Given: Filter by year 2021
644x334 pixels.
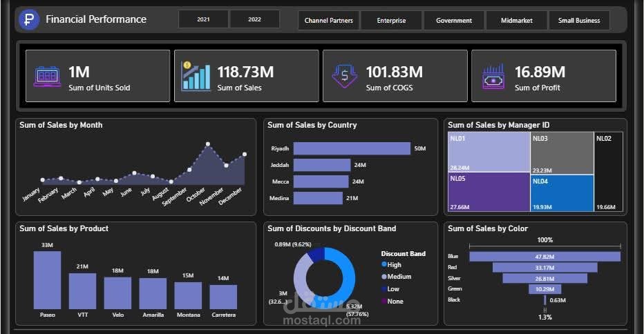Looking at the screenshot, I should (x=203, y=19).
